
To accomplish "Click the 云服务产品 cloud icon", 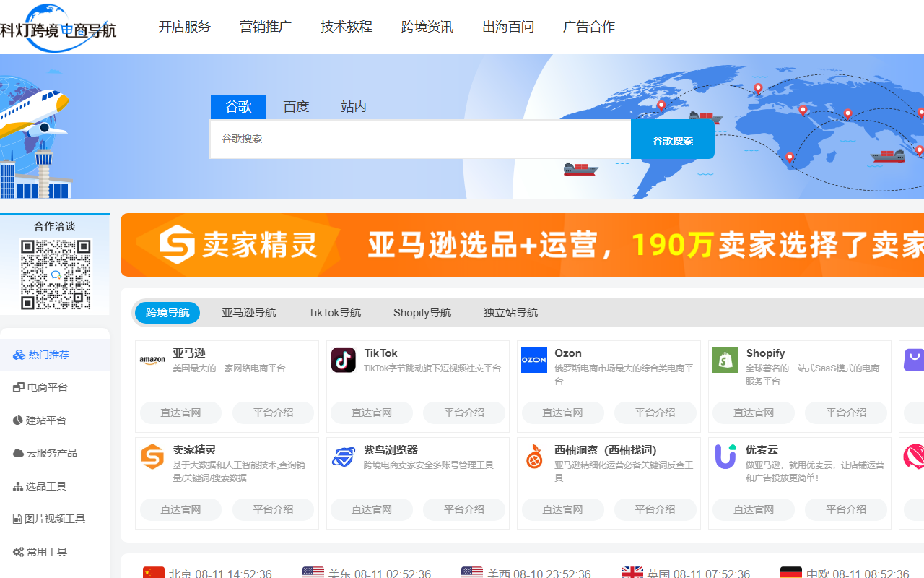I will pyautogui.click(x=19, y=453).
